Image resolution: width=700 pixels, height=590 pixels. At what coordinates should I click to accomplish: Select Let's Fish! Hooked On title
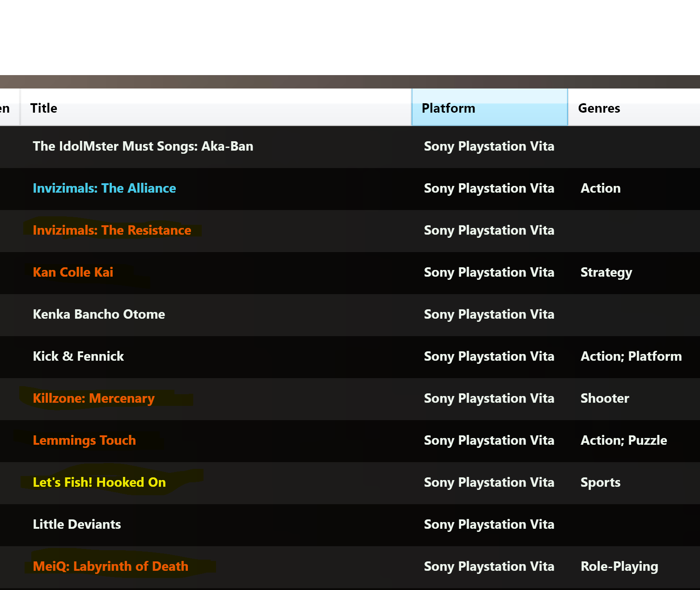[x=99, y=482]
